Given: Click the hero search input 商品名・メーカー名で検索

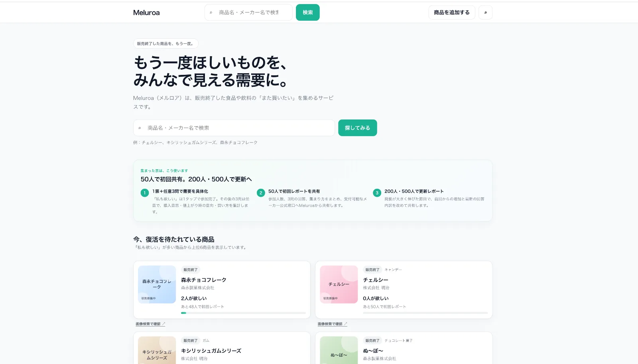Looking at the screenshot, I should point(234,128).
